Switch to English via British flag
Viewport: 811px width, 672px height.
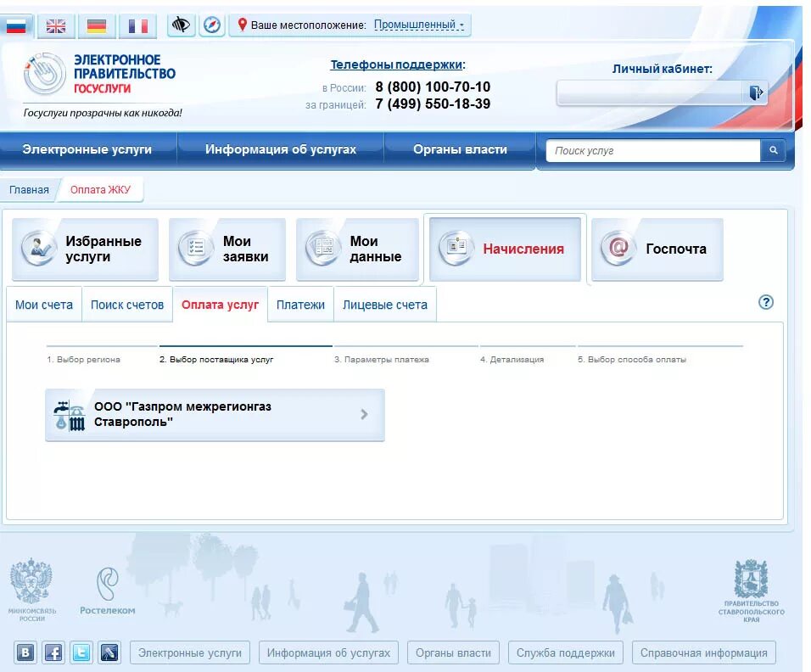[56, 25]
